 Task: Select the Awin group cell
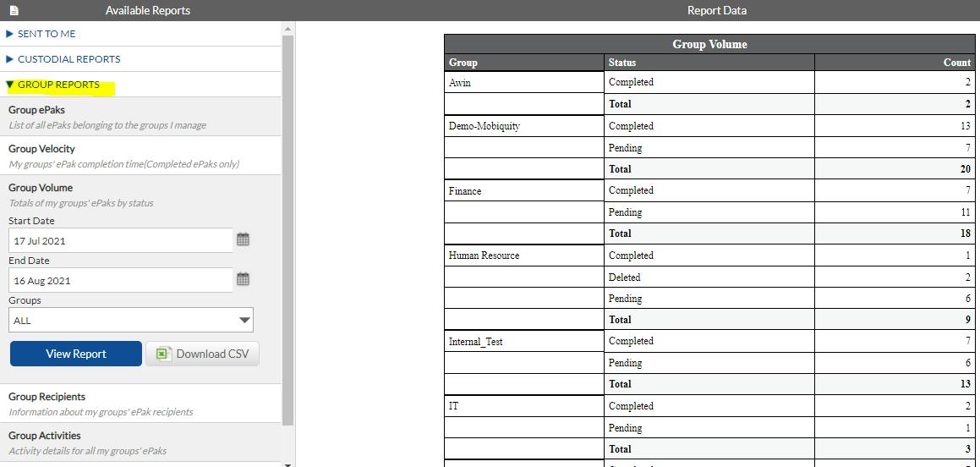tap(524, 82)
